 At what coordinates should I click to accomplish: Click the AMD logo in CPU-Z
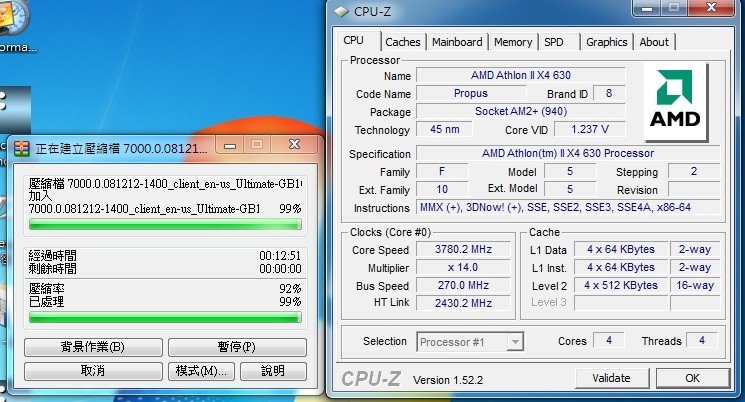(675, 101)
